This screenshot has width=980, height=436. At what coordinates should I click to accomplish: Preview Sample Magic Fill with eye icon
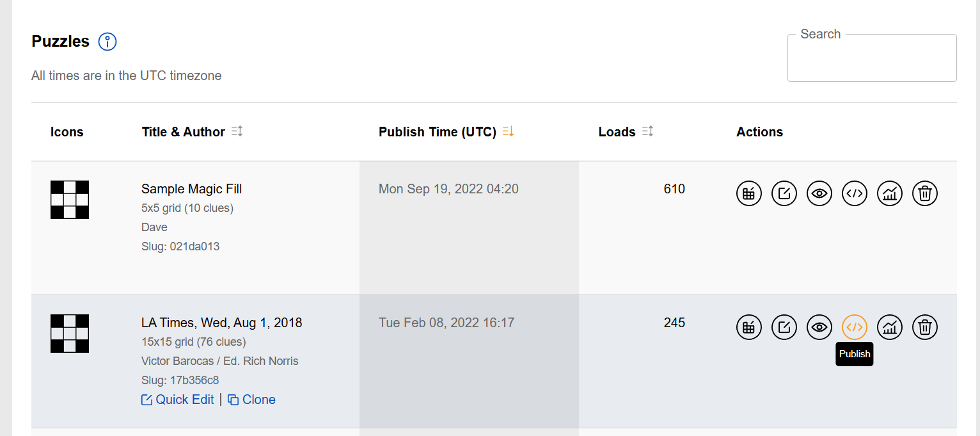819,193
